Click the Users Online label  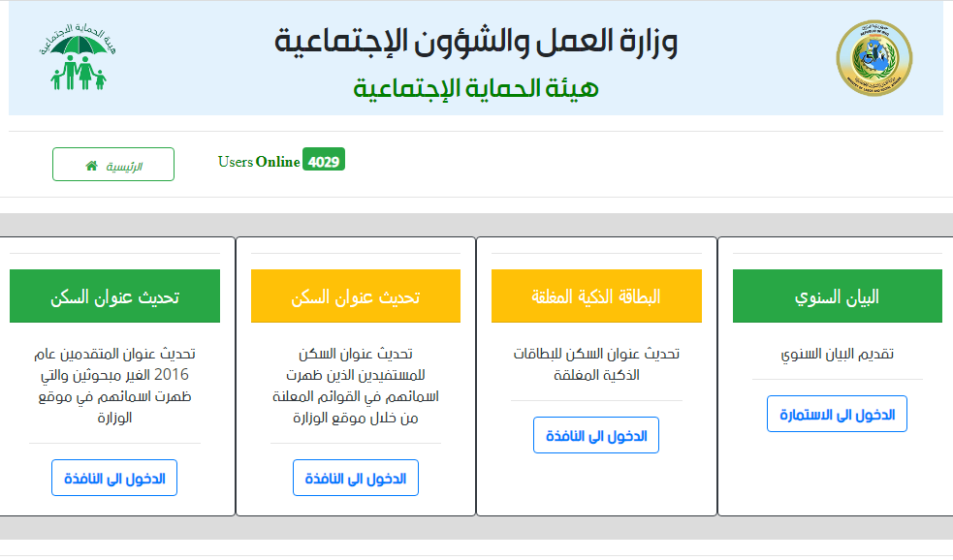click(259, 162)
